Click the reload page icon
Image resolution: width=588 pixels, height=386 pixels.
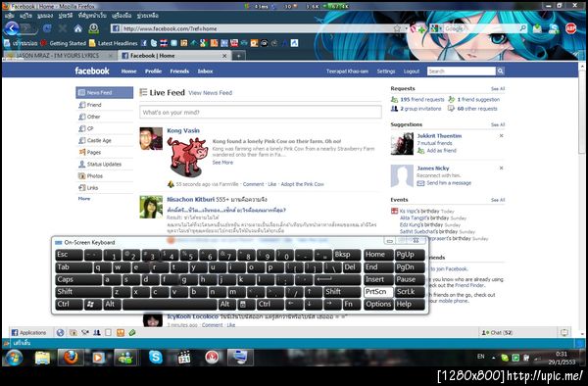point(47,28)
